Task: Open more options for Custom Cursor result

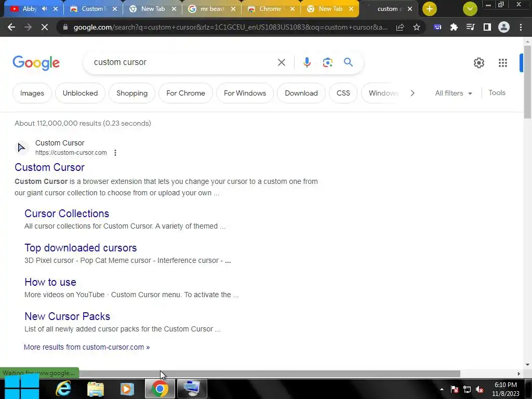Action: click(x=115, y=153)
